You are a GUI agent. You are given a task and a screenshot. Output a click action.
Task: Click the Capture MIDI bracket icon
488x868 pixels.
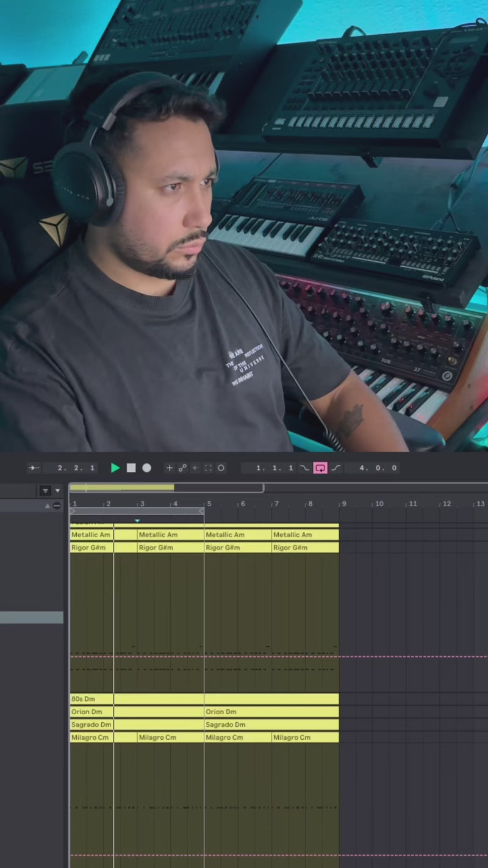[208, 468]
